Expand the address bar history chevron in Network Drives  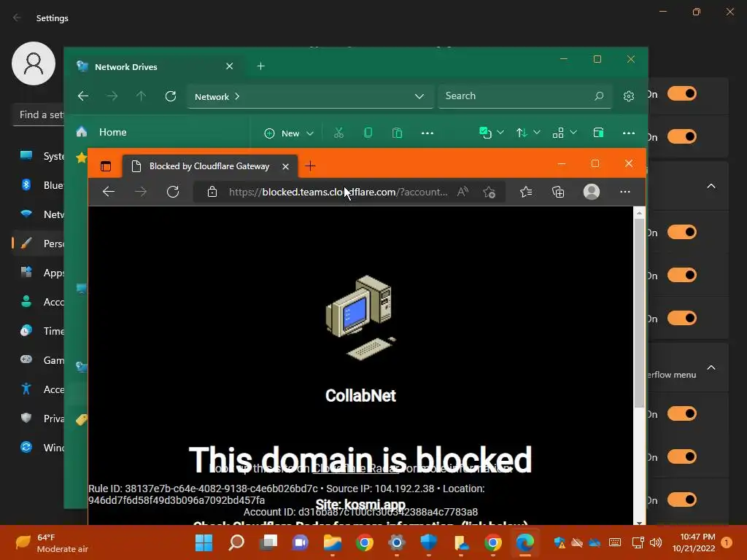pos(419,96)
